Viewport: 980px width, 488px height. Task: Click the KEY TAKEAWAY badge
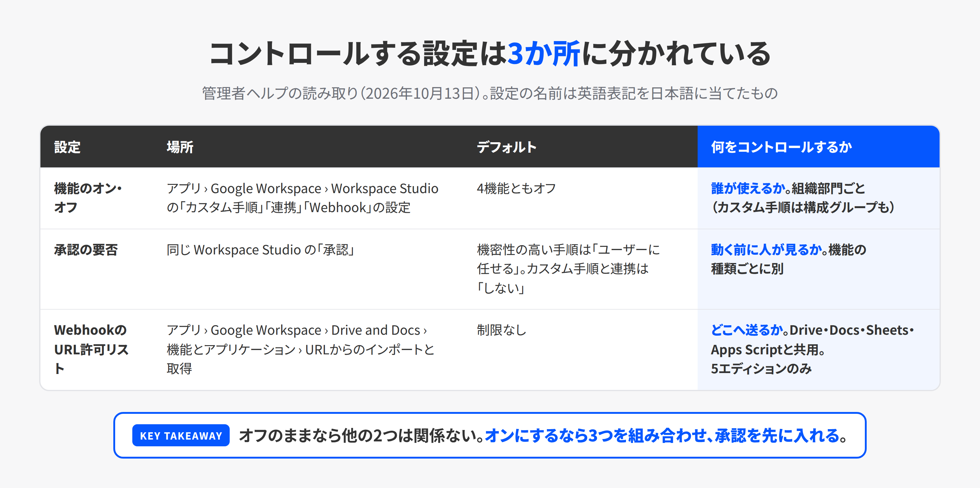pyautogui.click(x=181, y=436)
